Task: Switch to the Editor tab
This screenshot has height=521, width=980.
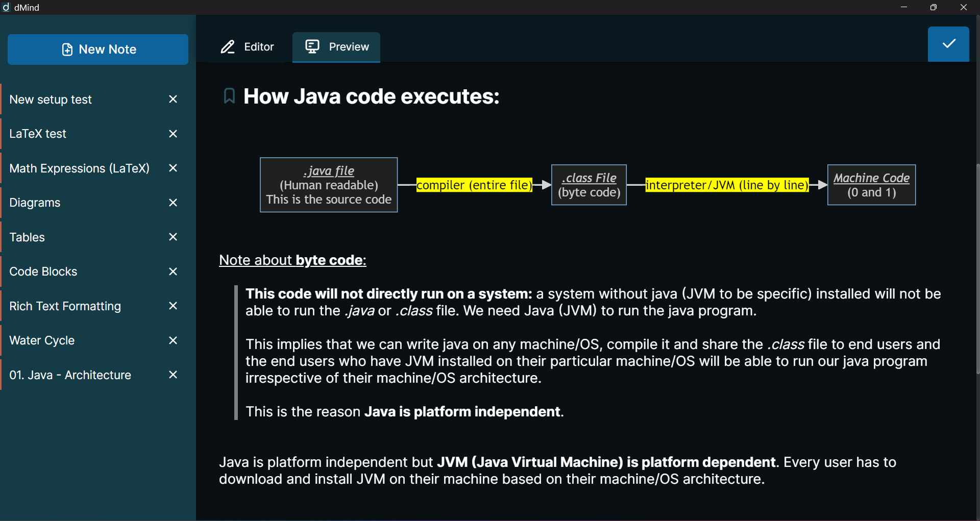Action: point(248,47)
